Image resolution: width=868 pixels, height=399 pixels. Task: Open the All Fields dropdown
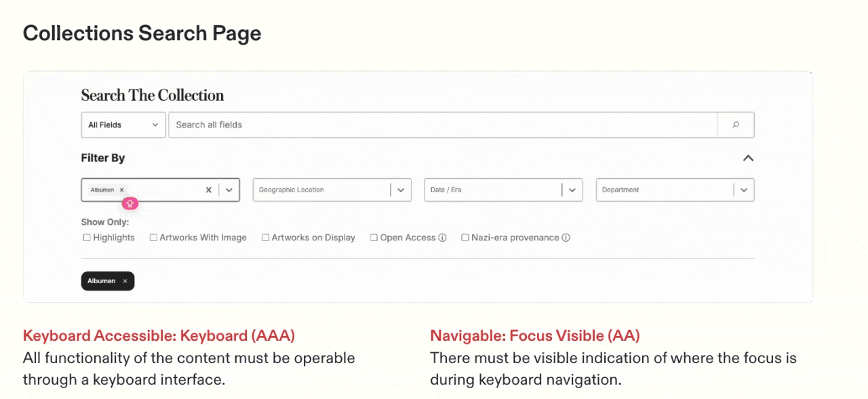(123, 125)
